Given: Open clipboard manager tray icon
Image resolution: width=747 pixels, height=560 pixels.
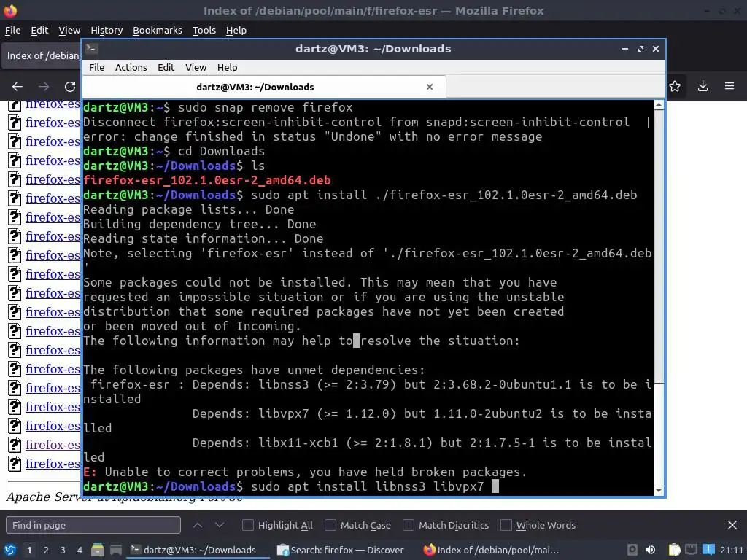Looking at the screenshot, I should click(x=675, y=550).
